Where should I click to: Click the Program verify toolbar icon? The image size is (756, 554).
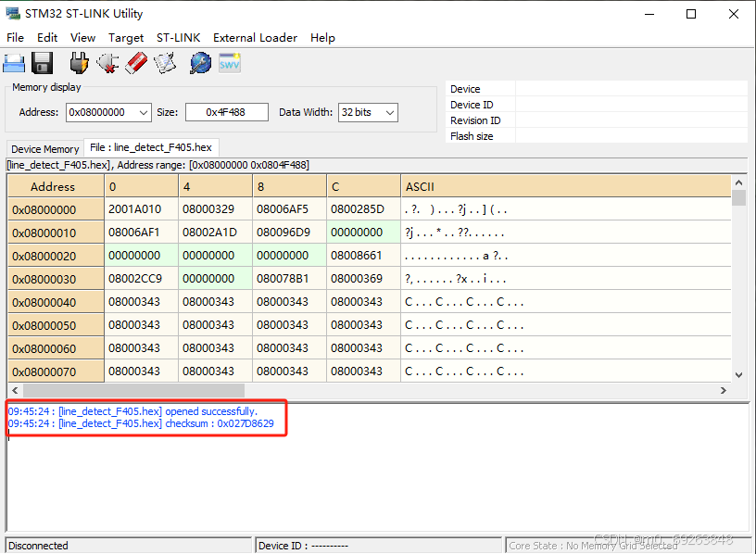[165, 63]
